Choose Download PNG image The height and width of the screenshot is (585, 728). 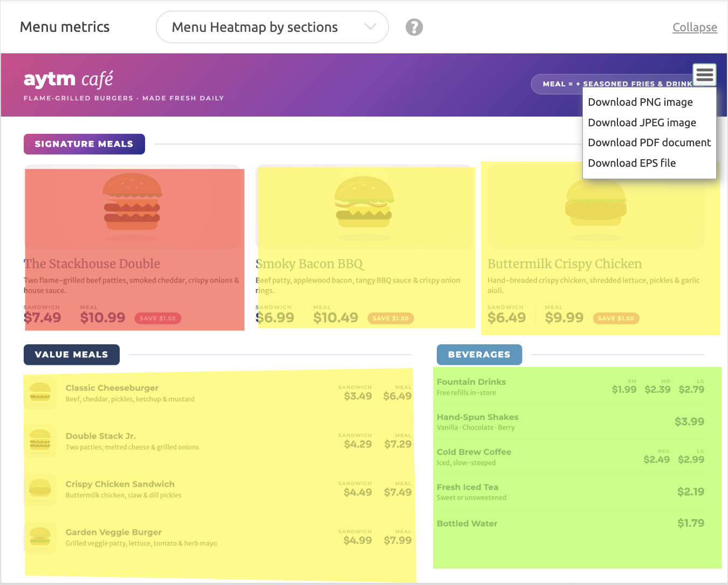640,102
